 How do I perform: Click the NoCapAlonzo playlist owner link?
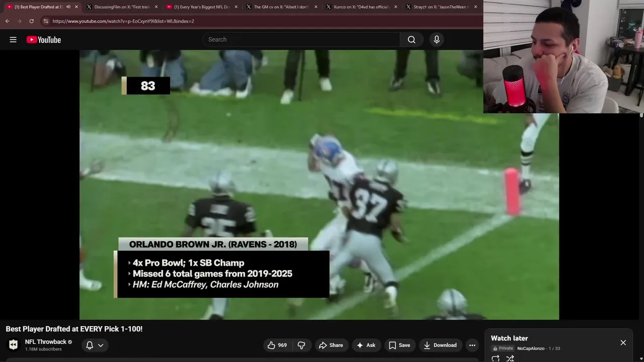click(531, 348)
